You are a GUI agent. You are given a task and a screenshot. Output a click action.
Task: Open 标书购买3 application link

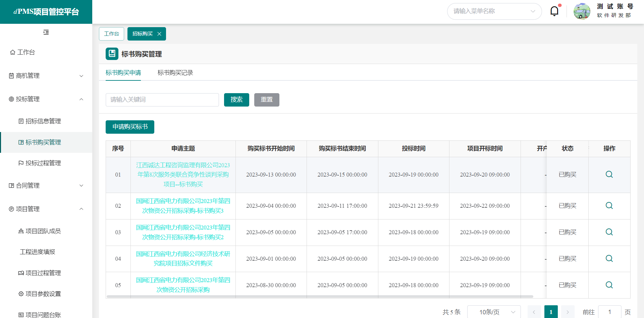tap(183, 206)
